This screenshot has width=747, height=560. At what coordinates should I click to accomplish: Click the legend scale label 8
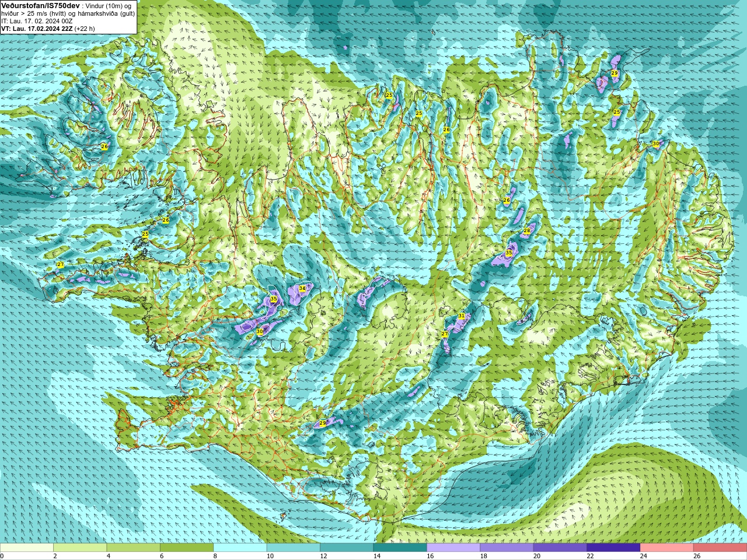point(215,556)
